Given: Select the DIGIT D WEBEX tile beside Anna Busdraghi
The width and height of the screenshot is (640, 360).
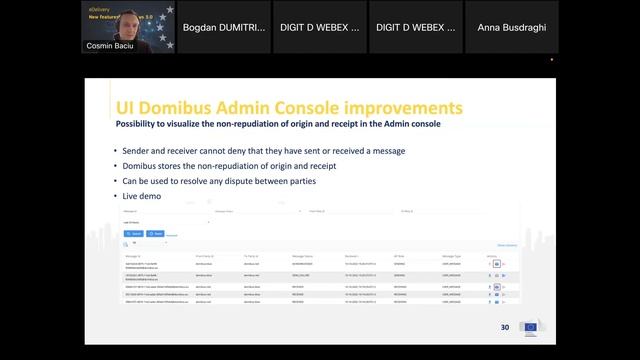Looking at the screenshot, I should (416, 27).
